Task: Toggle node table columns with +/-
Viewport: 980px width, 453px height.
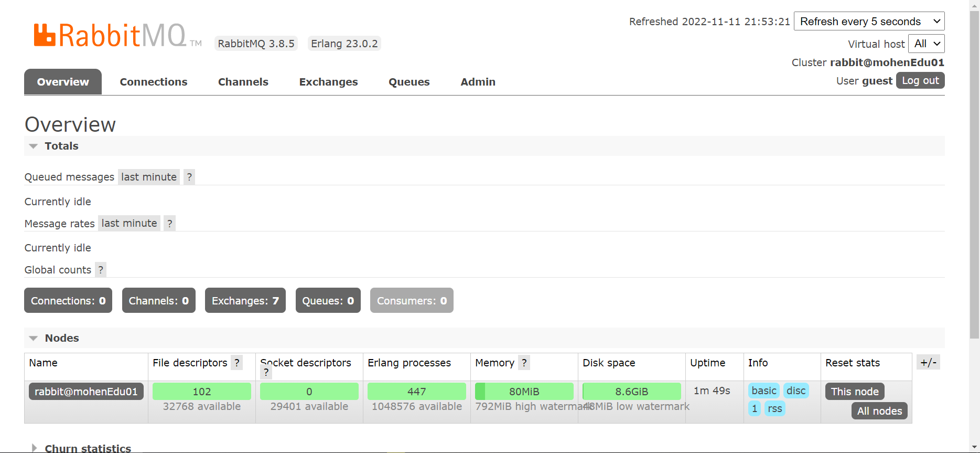Action: pyautogui.click(x=928, y=362)
